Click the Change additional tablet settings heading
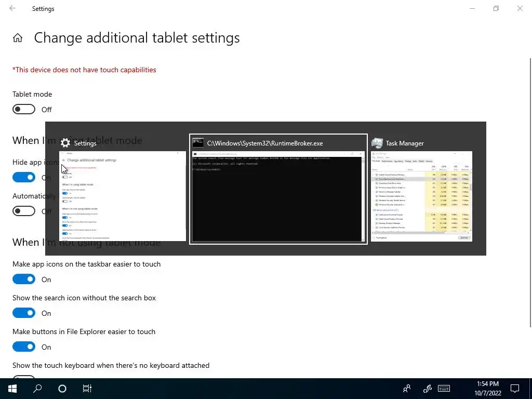This screenshot has height=399, width=532. 137,37
